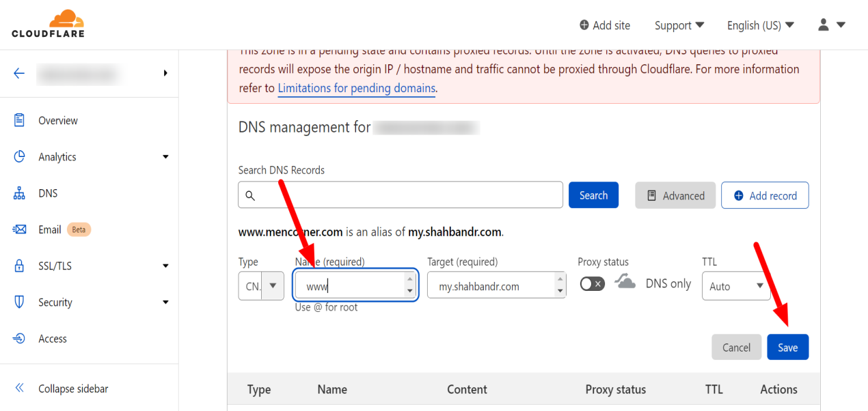The image size is (868, 411).
Task: Click the 'my.shahbandr.com' alias text
Action: tap(455, 232)
